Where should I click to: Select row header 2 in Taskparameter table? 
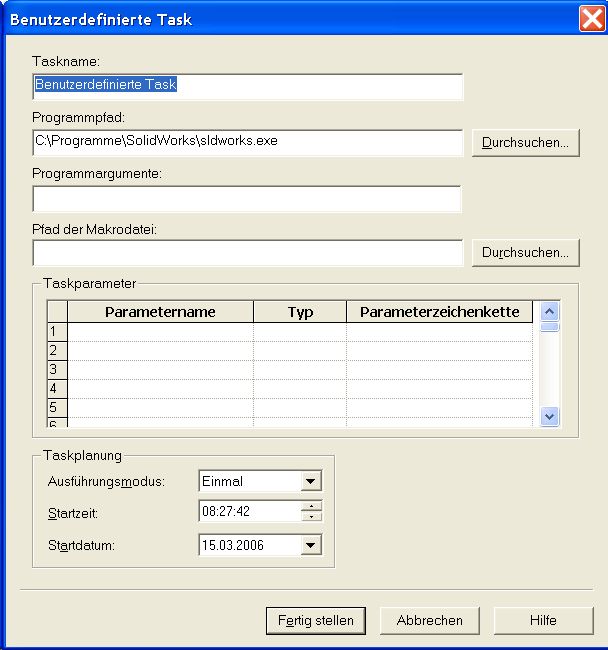(57, 351)
